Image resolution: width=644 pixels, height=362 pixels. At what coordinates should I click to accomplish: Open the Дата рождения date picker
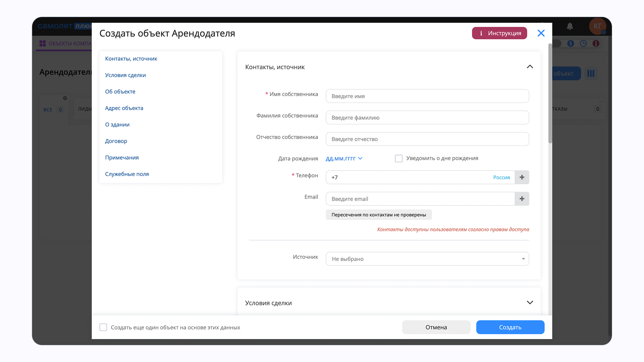pos(344,158)
